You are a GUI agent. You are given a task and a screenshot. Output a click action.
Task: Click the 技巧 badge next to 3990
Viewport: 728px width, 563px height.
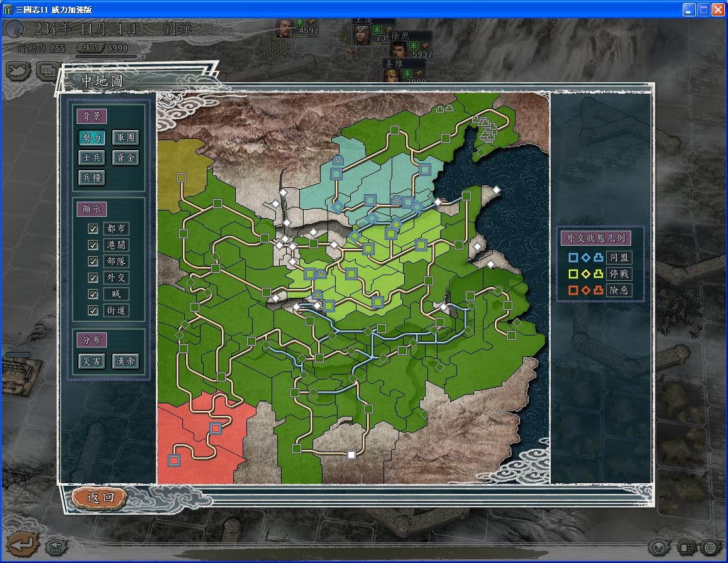[91, 47]
